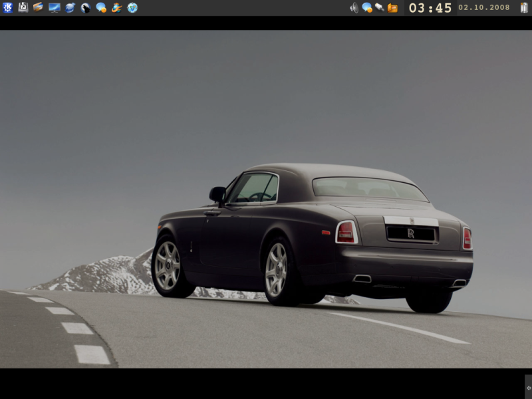Image resolution: width=532 pixels, height=399 pixels.
Task: Open the trash bin icon
Action: tap(525, 7)
